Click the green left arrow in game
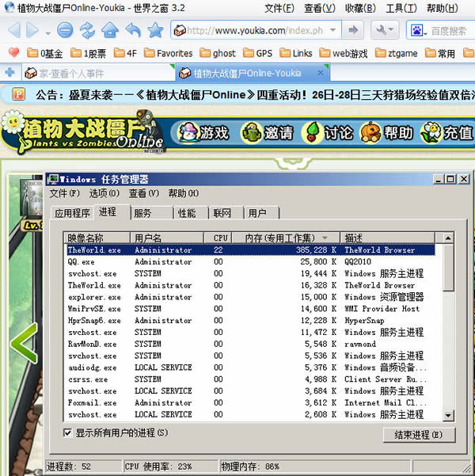This screenshot has width=475, height=476. (24, 344)
